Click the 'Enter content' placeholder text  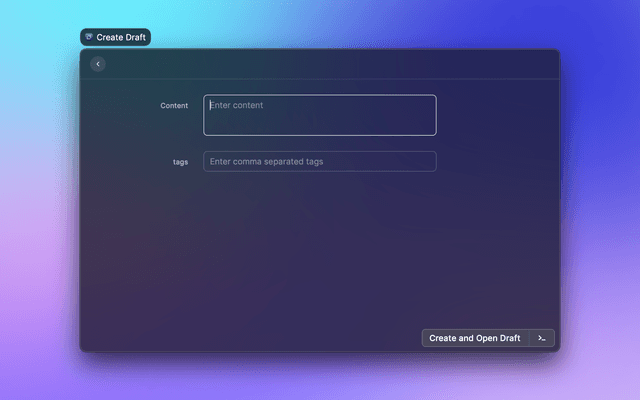pos(237,105)
